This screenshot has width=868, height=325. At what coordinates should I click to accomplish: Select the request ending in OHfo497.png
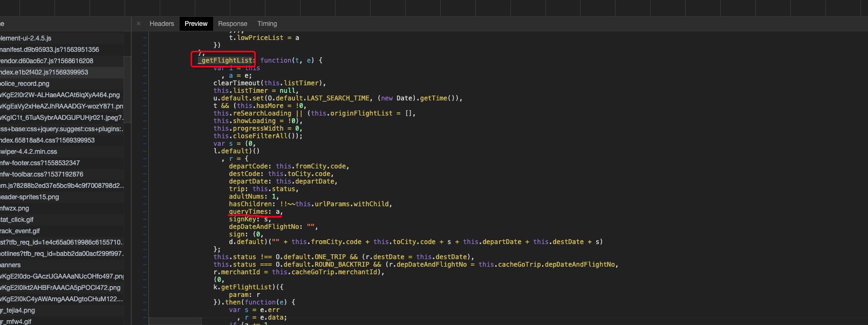(x=62, y=276)
